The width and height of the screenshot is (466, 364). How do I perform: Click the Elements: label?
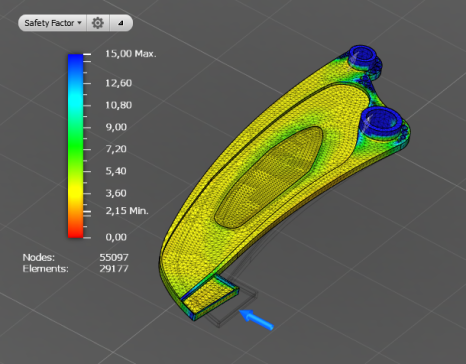coord(45,268)
